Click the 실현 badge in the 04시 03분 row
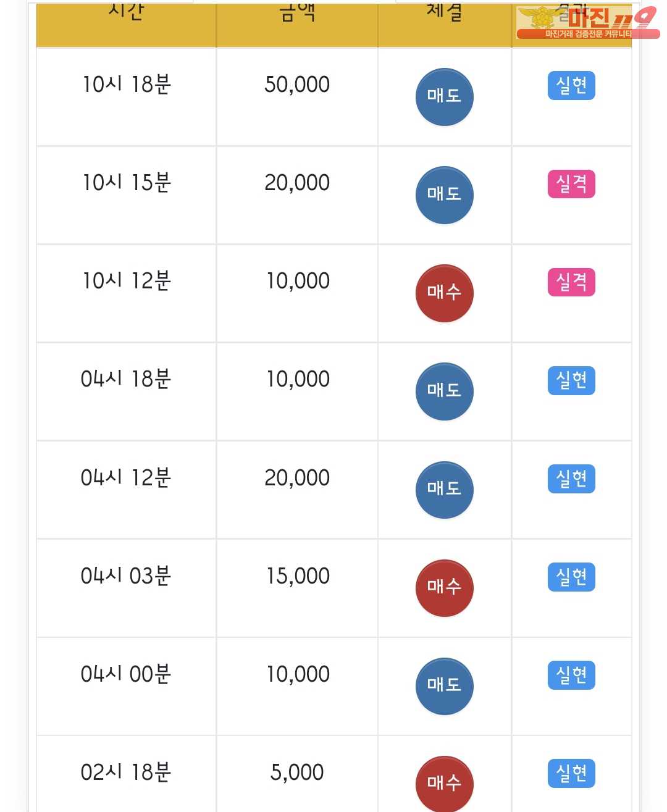 coord(571,577)
